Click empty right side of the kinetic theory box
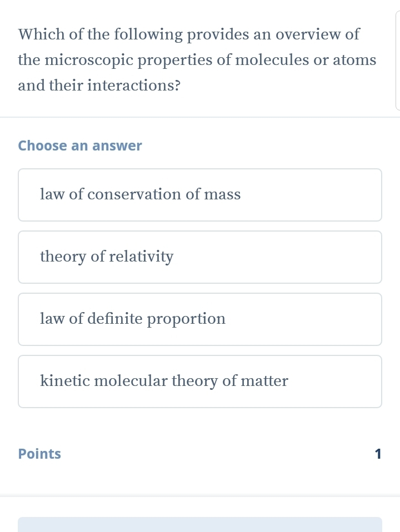400x532 pixels. click(339, 382)
